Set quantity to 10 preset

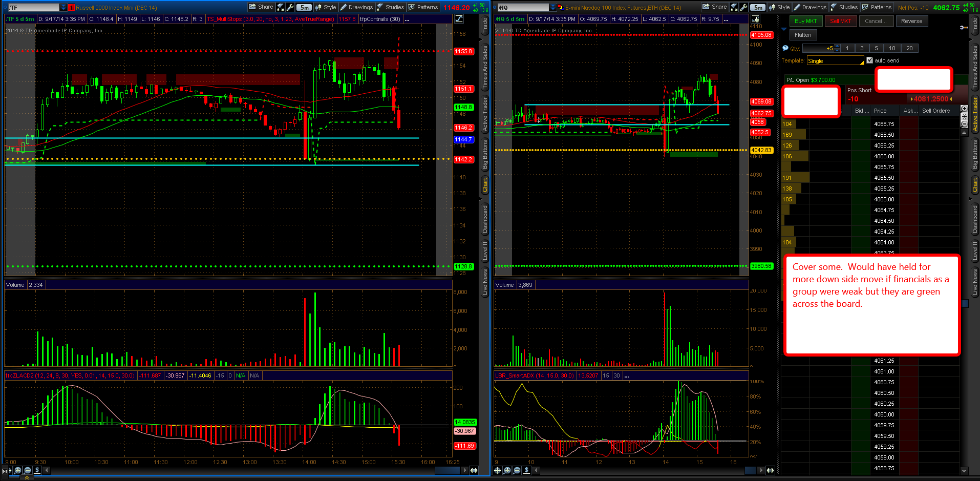click(x=892, y=48)
